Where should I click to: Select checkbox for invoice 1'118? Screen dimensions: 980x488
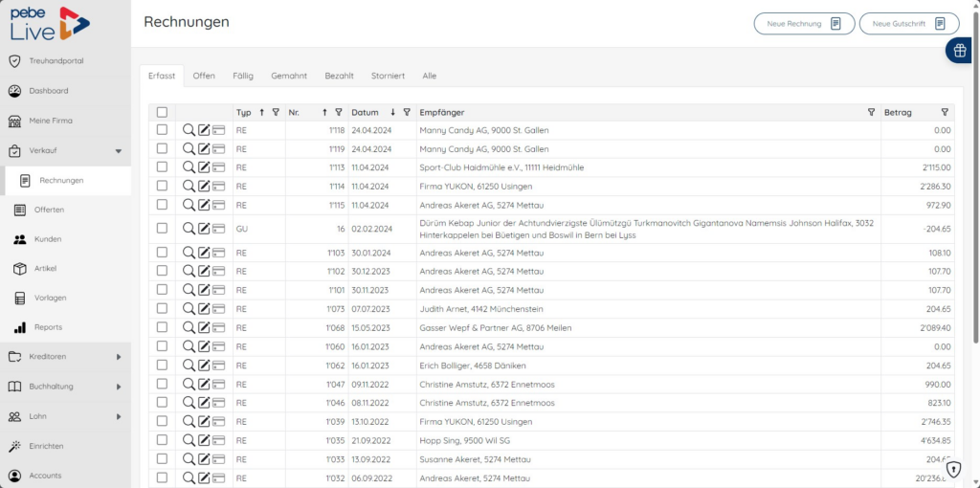click(x=162, y=130)
